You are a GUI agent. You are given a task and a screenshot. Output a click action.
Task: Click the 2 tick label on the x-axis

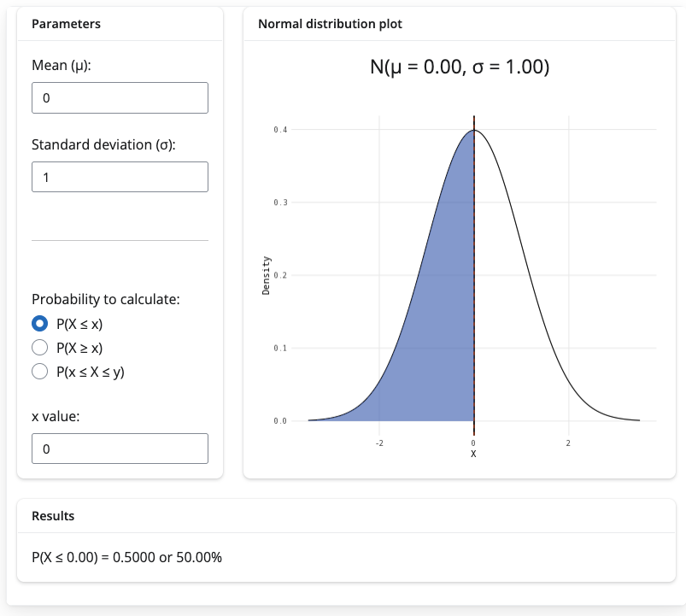click(x=568, y=443)
